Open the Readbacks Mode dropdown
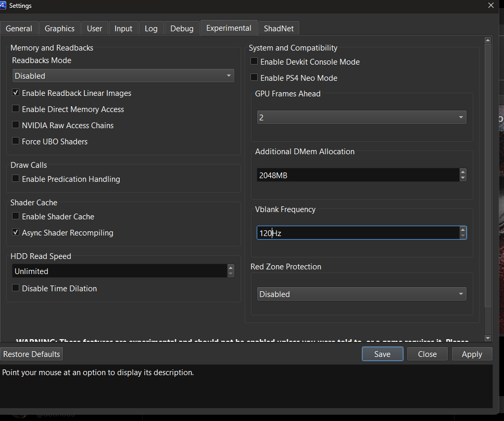This screenshot has width=504, height=421. pyautogui.click(x=123, y=76)
